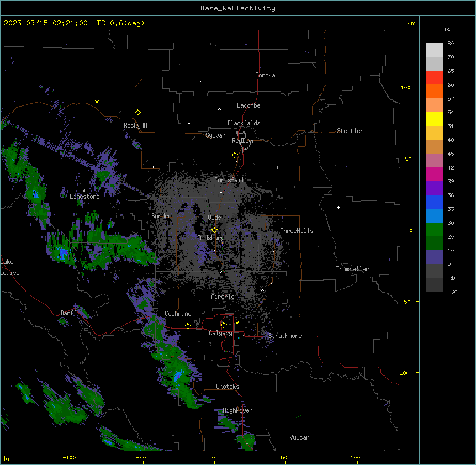Click the Banff label
The image size is (476, 465).
(x=68, y=313)
